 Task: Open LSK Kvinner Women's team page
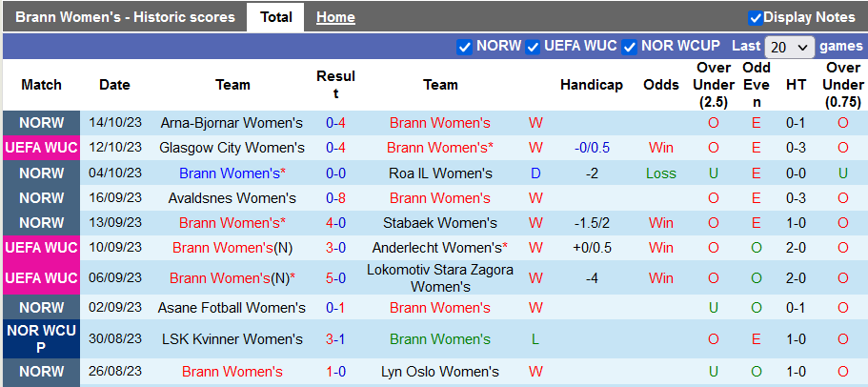(x=232, y=339)
